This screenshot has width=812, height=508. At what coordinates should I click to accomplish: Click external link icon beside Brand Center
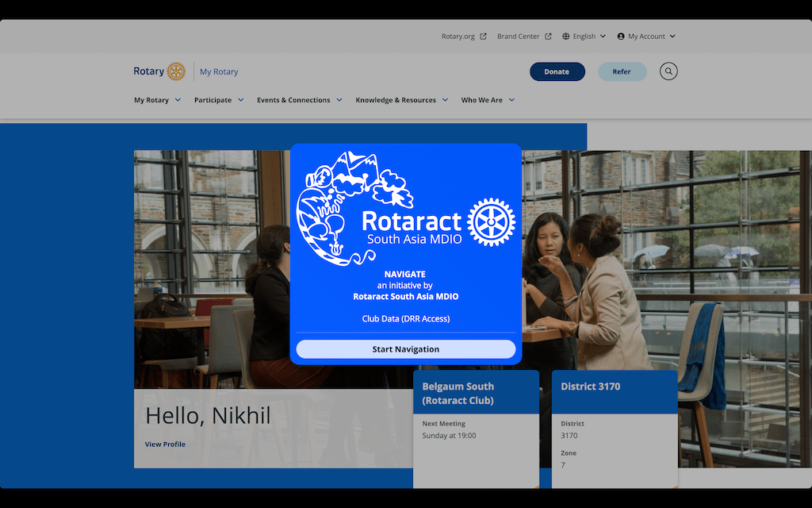coord(548,37)
